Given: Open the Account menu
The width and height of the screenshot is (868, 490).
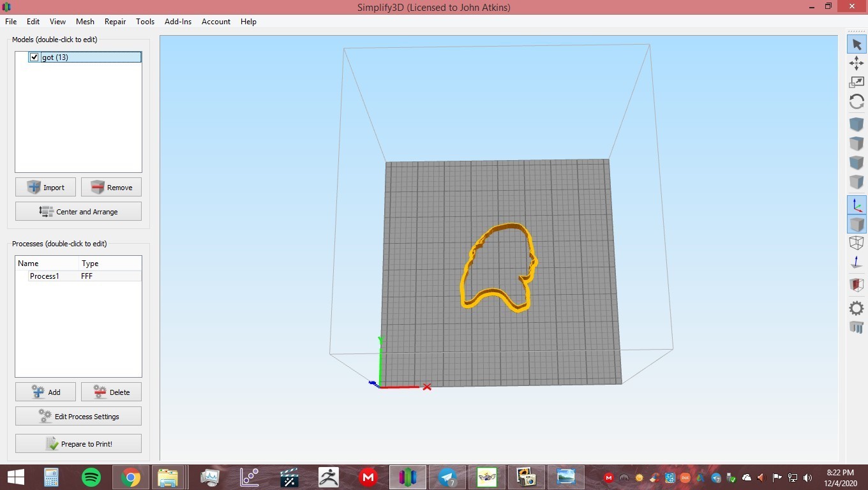Looking at the screenshot, I should pos(216,21).
